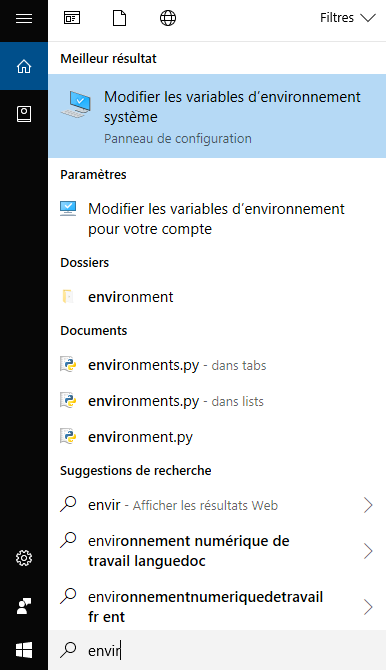
Task: Click the search box containing envir
Action: tap(217, 650)
